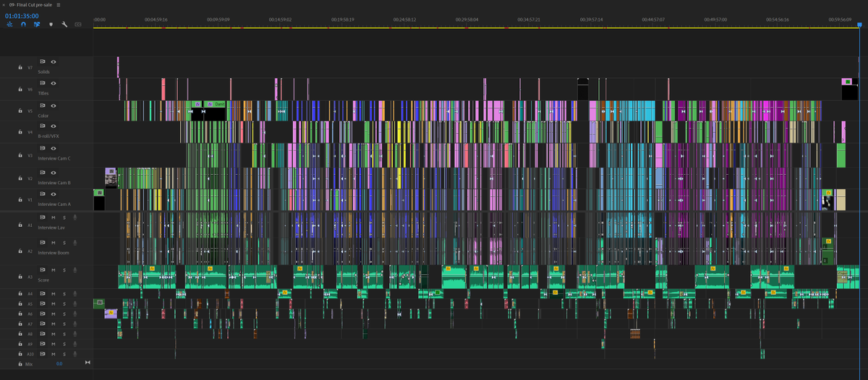Image resolution: width=868 pixels, height=380 pixels.
Task: Click the playhead marker on time ruler
Action: click(x=859, y=25)
